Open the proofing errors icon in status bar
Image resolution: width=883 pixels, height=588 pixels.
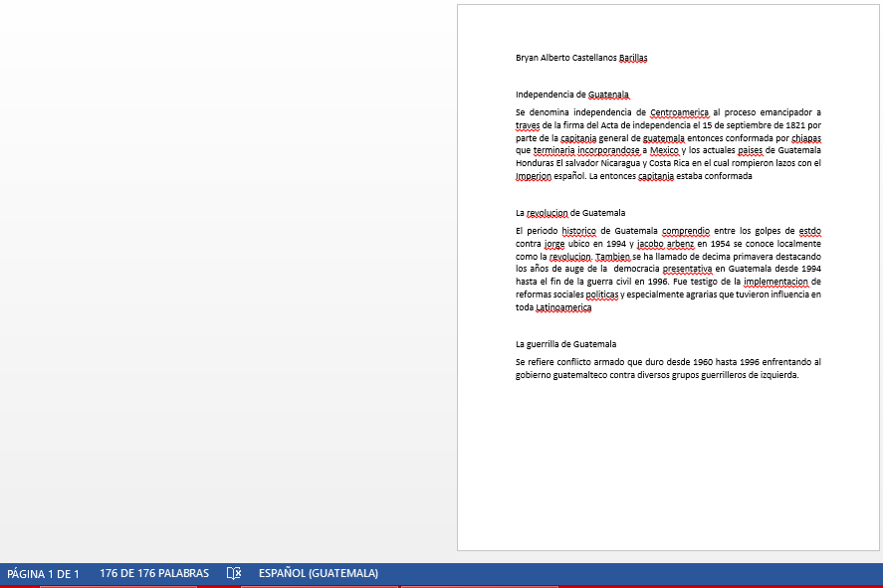(234, 573)
